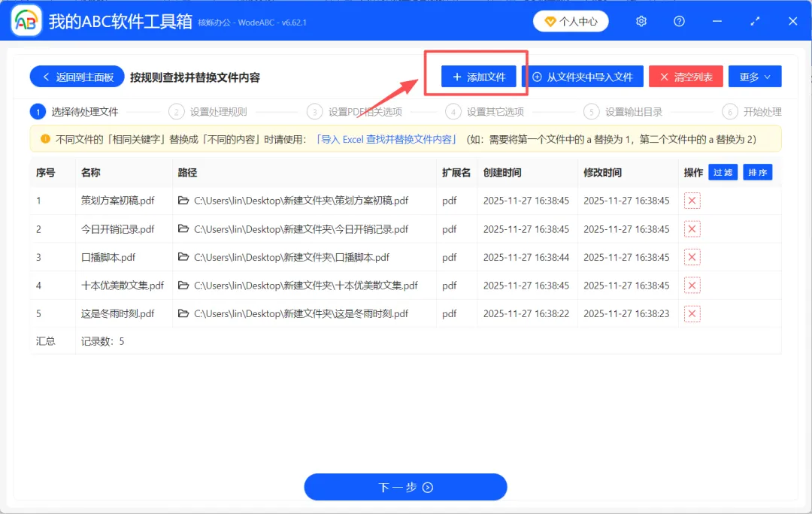Image resolution: width=812 pixels, height=514 pixels.
Task: Go to step 4 设置其它选项
Action: point(485,112)
